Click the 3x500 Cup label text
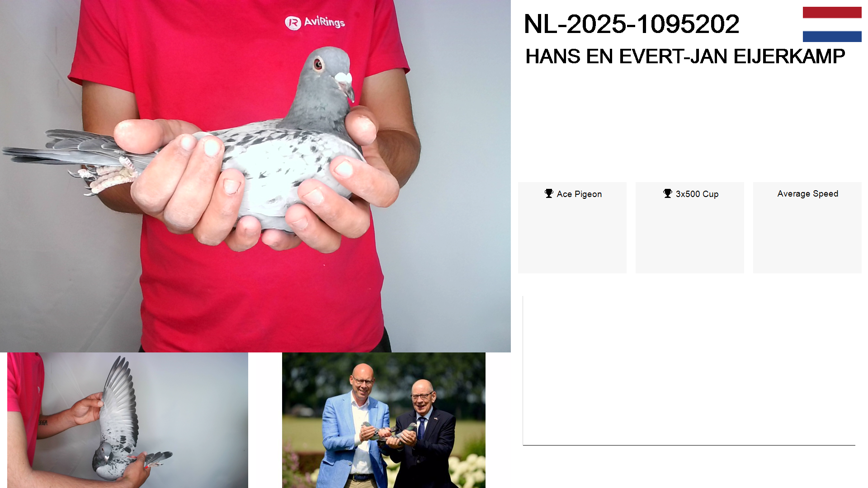The image size is (868, 488). pyautogui.click(x=697, y=194)
